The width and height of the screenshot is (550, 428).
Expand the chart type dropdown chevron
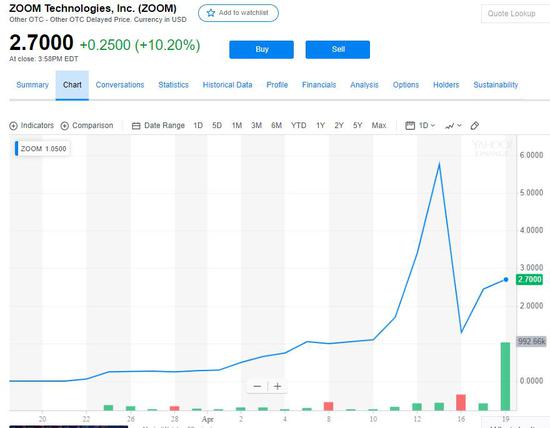tap(459, 125)
